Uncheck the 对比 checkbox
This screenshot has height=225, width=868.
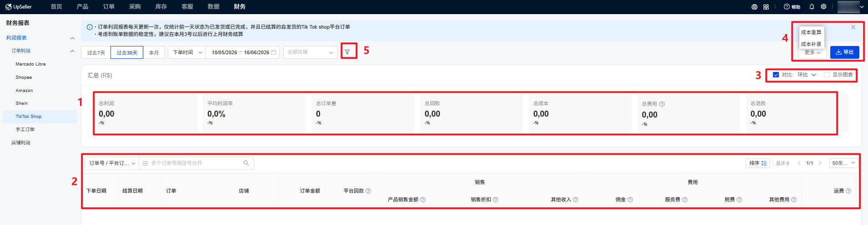(x=776, y=75)
